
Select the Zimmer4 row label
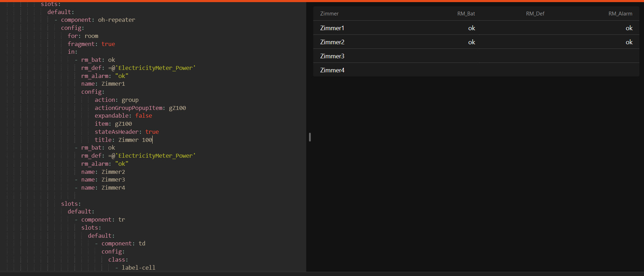332,70
